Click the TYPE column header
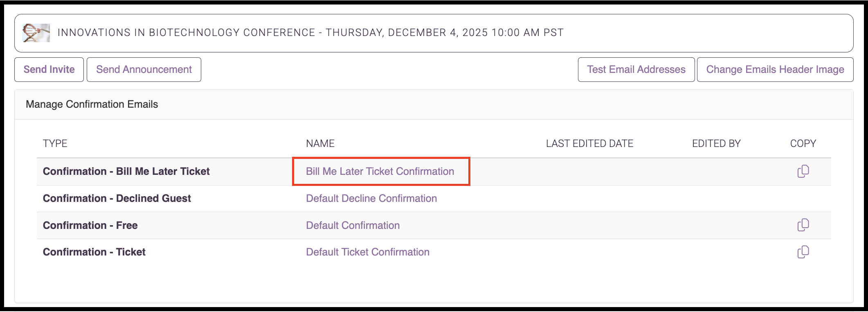This screenshot has width=868, height=312. coord(55,143)
